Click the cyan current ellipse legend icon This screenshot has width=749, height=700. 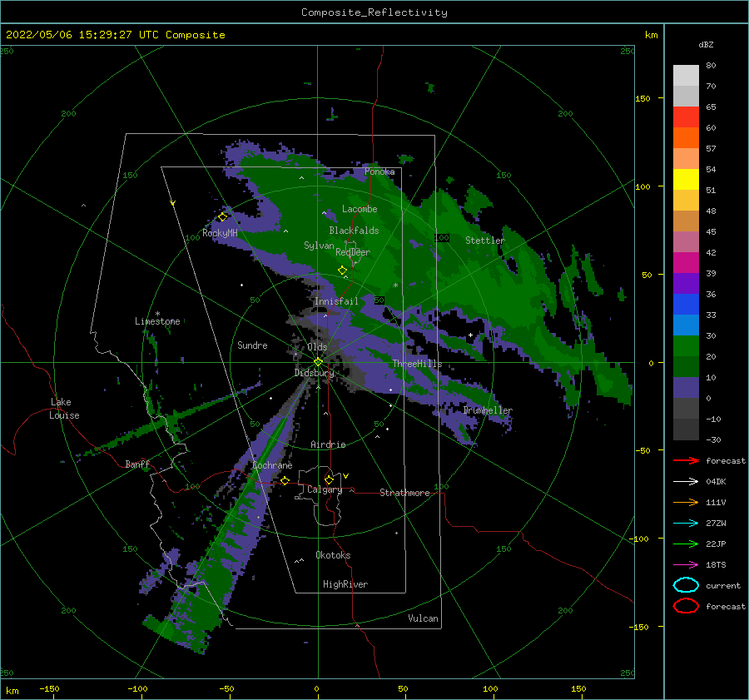click(x=686, y=585)
